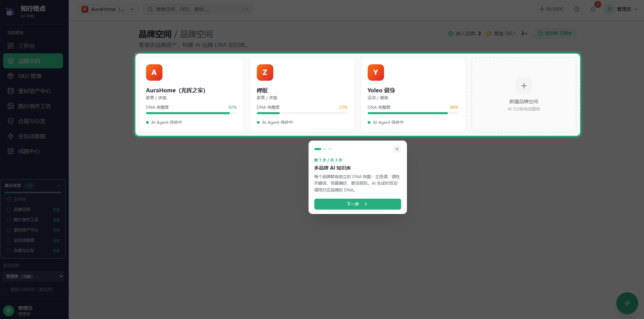
Task: Open 工作台 from the sidebar
Action: [x=26, y=45]
